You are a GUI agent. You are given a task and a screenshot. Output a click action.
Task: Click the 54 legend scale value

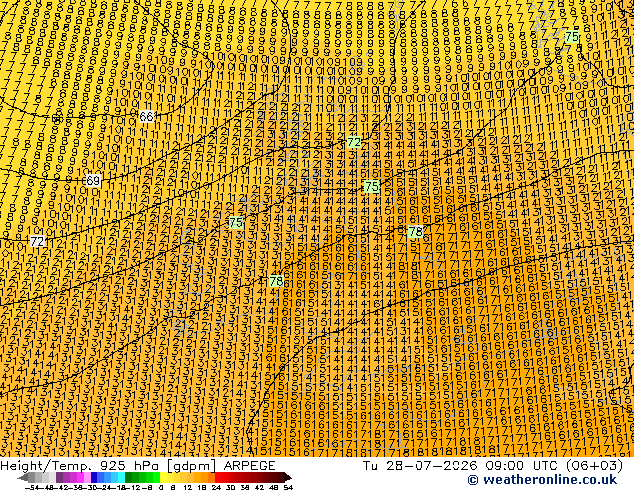coord(288,487)
